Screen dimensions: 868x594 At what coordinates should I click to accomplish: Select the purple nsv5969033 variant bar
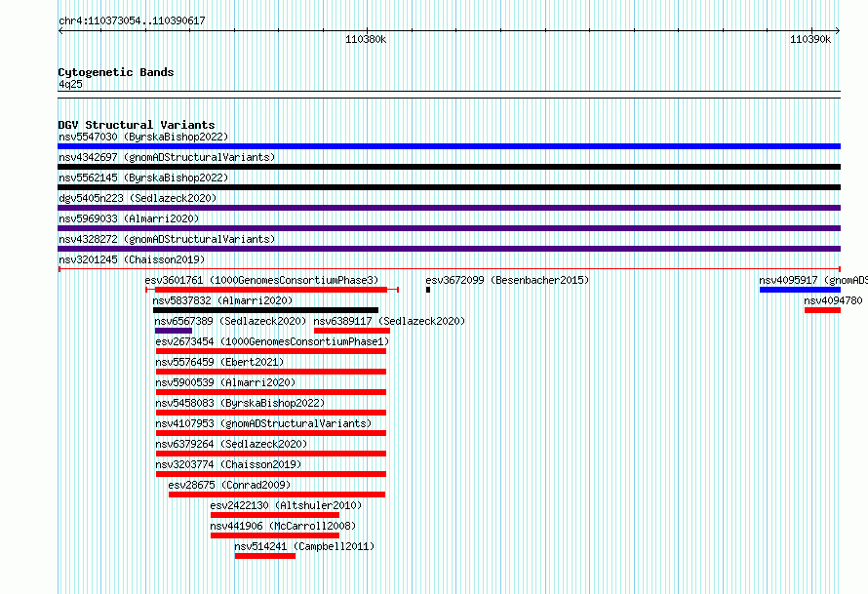(449, 228)
